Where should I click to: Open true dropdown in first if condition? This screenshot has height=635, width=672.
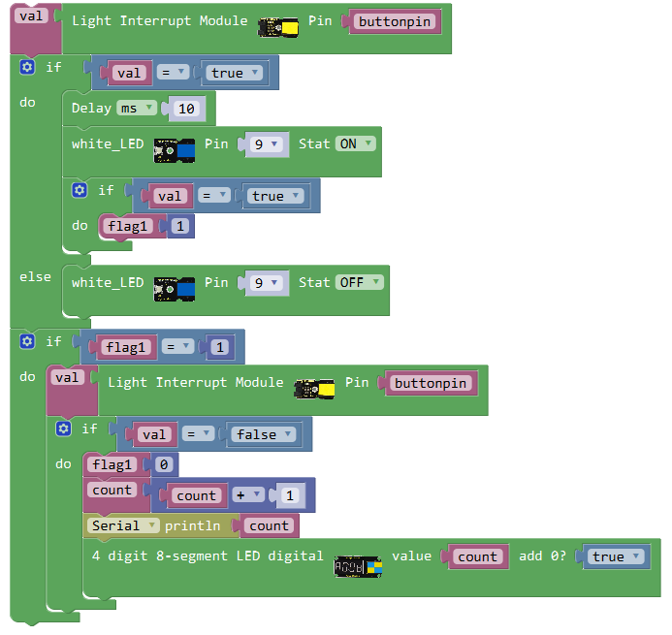(234, 73)
